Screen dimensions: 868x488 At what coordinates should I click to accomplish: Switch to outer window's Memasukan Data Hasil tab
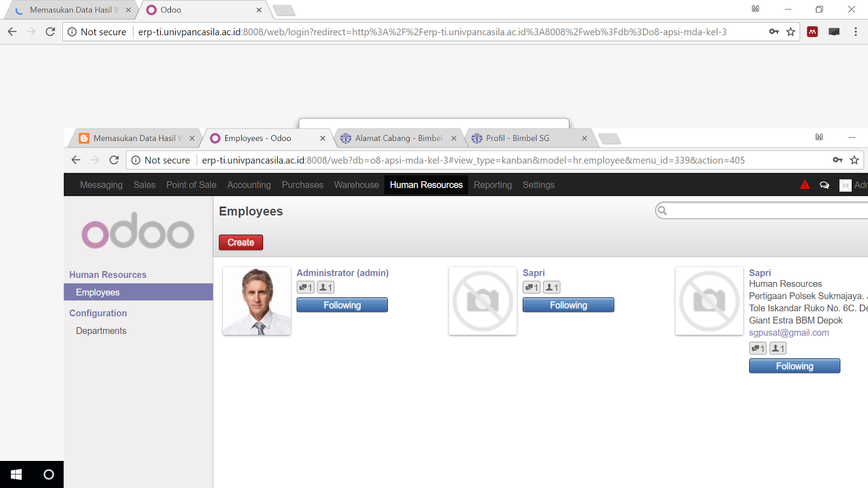tap(71, 10)
